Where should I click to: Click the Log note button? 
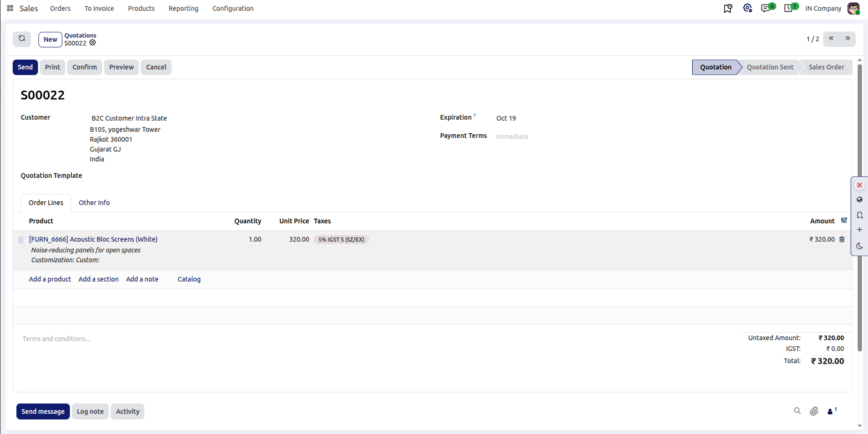click(x=90, y=411)
